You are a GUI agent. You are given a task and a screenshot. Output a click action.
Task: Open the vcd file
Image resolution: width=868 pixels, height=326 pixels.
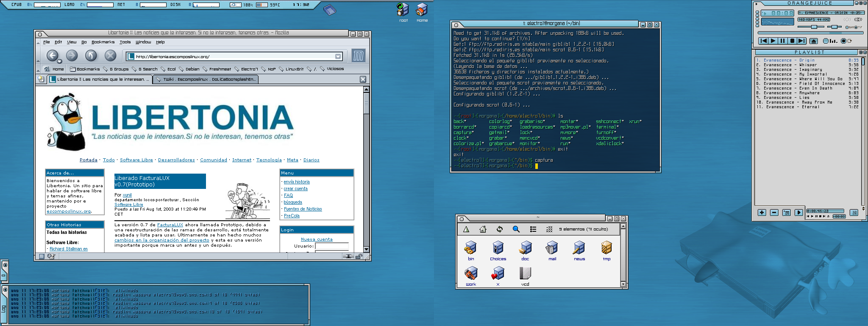pos(526,276)
